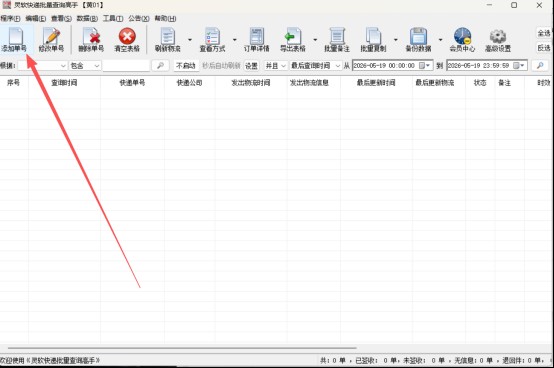Screen dimensions: 554x368
Task: Open the 工具 menu in menu bar
Action: pos(113,18)
